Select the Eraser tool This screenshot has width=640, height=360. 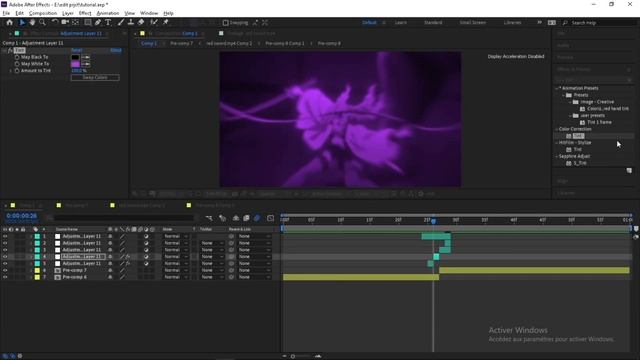point(141,22)
